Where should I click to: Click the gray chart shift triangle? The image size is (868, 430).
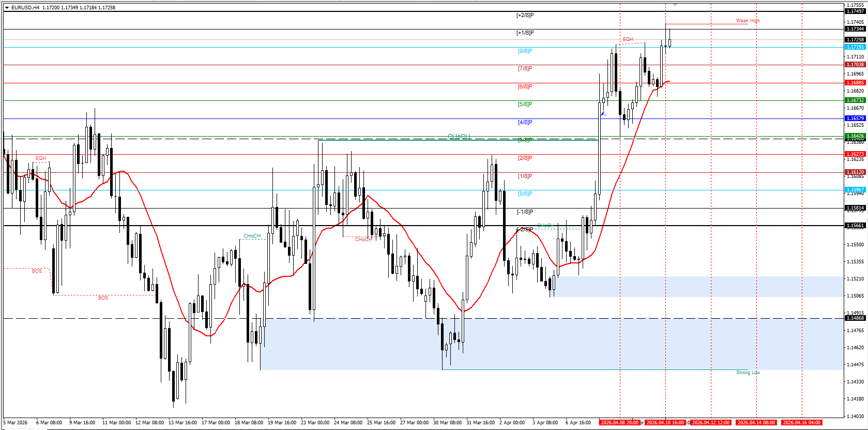[x=675, y=5]
